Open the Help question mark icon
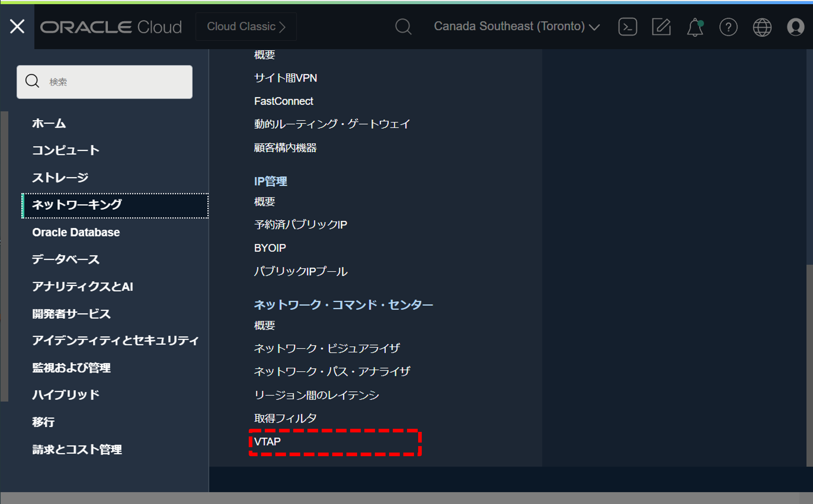The image size is (813, 504). coord(729,27)
